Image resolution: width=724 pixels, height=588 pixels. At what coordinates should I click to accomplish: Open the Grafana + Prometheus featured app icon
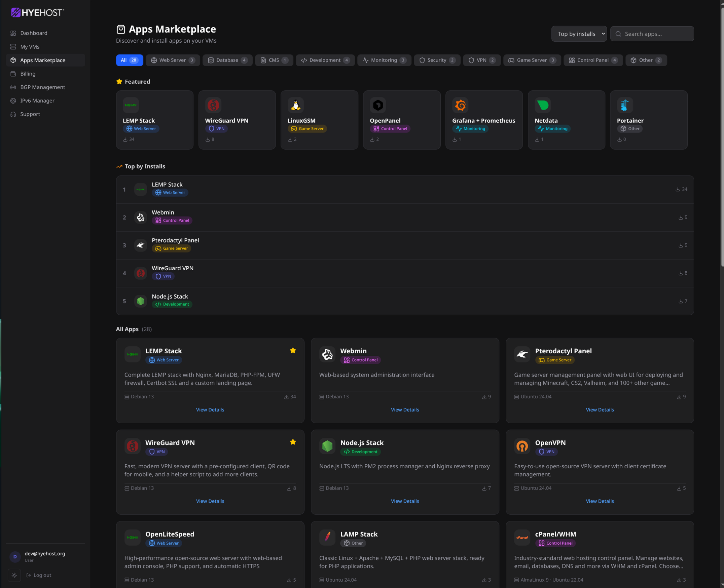pos(461,105)
